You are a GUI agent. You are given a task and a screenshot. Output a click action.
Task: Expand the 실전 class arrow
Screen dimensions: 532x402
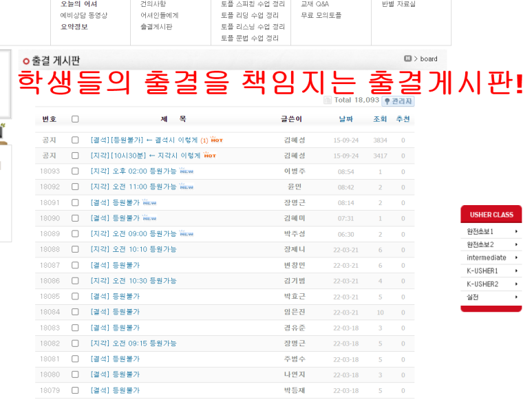pyautogui.click(x=516, y=297)
